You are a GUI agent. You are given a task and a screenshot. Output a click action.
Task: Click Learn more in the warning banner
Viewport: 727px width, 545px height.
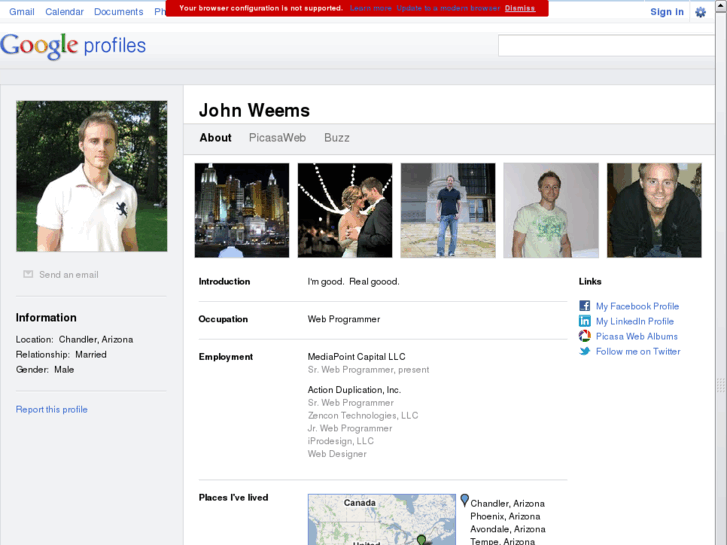(x=370, y=8)
